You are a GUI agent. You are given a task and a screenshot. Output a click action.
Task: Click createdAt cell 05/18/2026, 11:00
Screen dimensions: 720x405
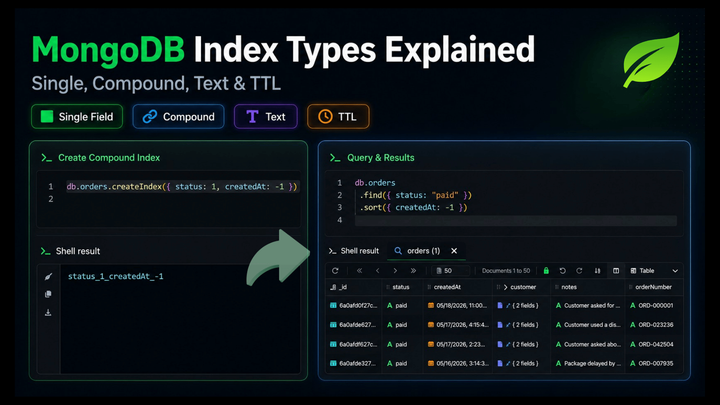(457, 305)
